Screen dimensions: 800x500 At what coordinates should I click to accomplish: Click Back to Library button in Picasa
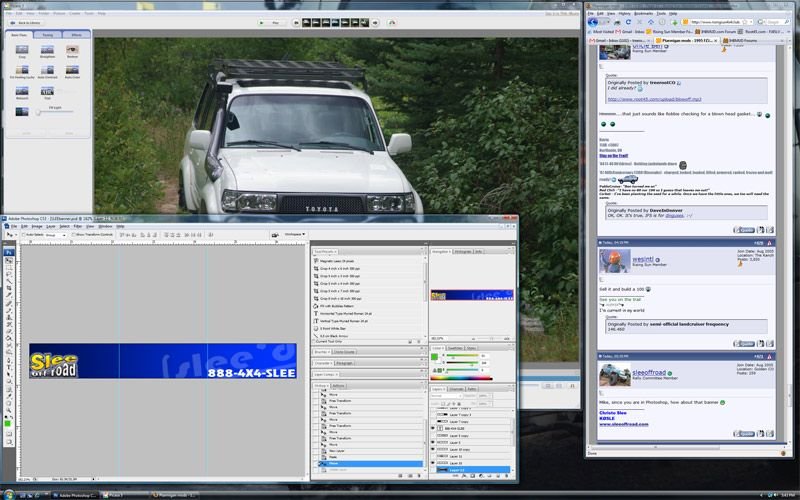click(26, 23)
